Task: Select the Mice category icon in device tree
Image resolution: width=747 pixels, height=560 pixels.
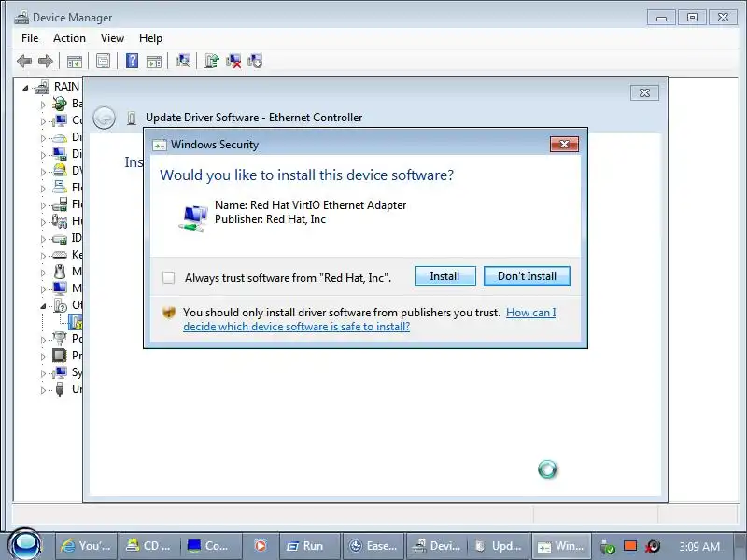Action: click(x=60, y=272)
